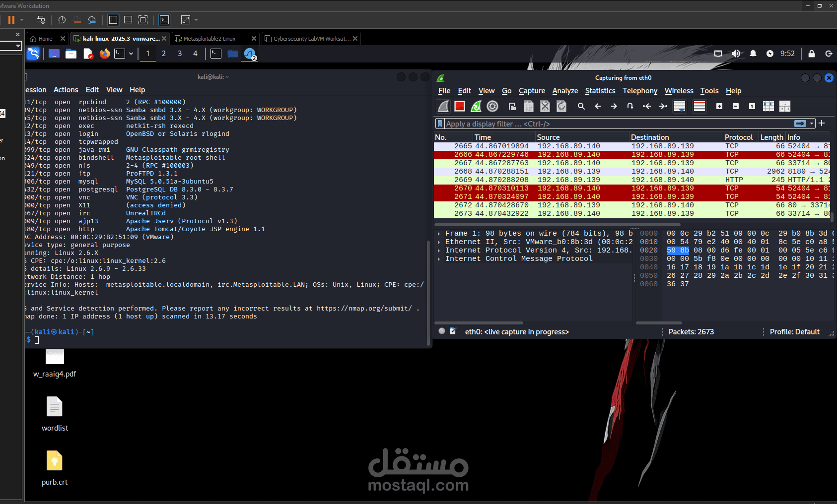Expand the Frame 1 details row

[x=439, y=233]
